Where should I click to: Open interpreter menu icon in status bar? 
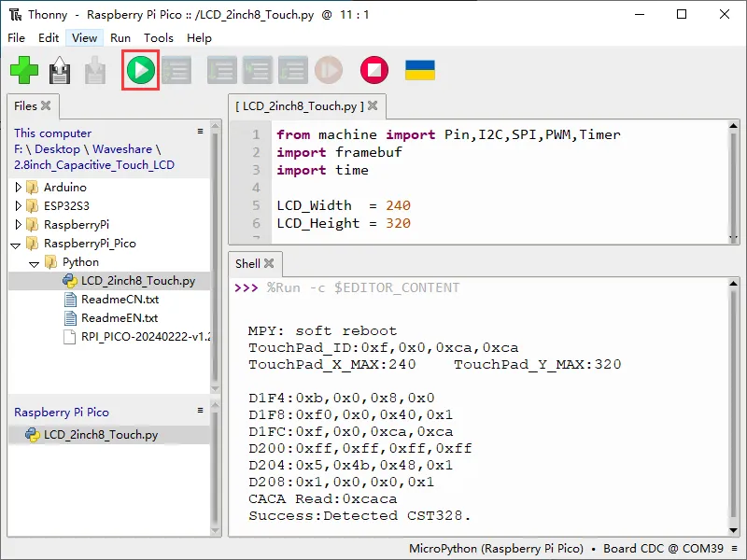(x=735, y=549)
